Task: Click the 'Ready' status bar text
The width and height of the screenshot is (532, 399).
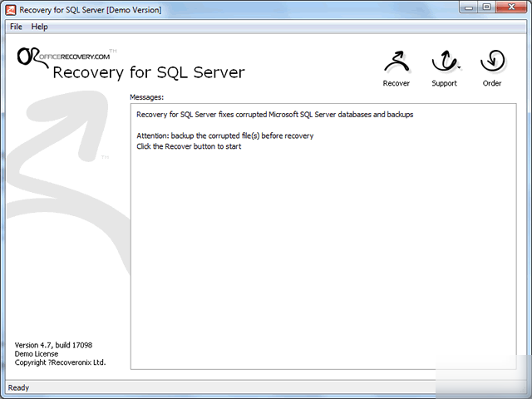Action: click(18, 387)
